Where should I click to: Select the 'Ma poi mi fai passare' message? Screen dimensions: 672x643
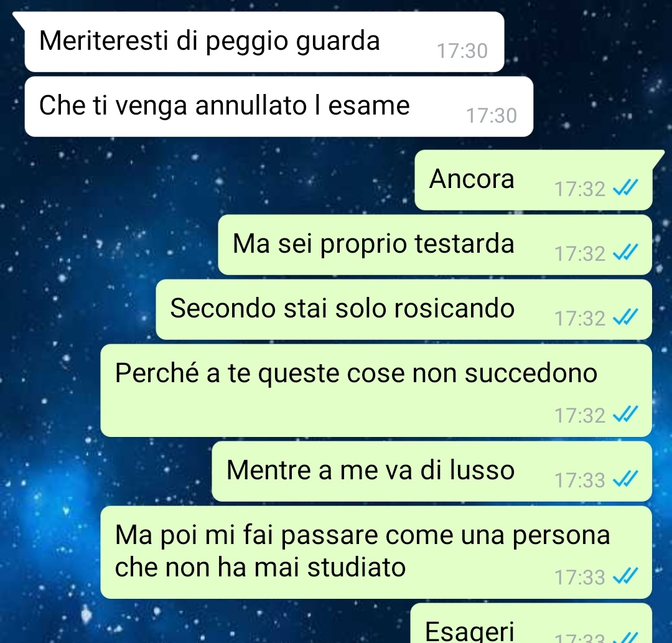(376, 553)
